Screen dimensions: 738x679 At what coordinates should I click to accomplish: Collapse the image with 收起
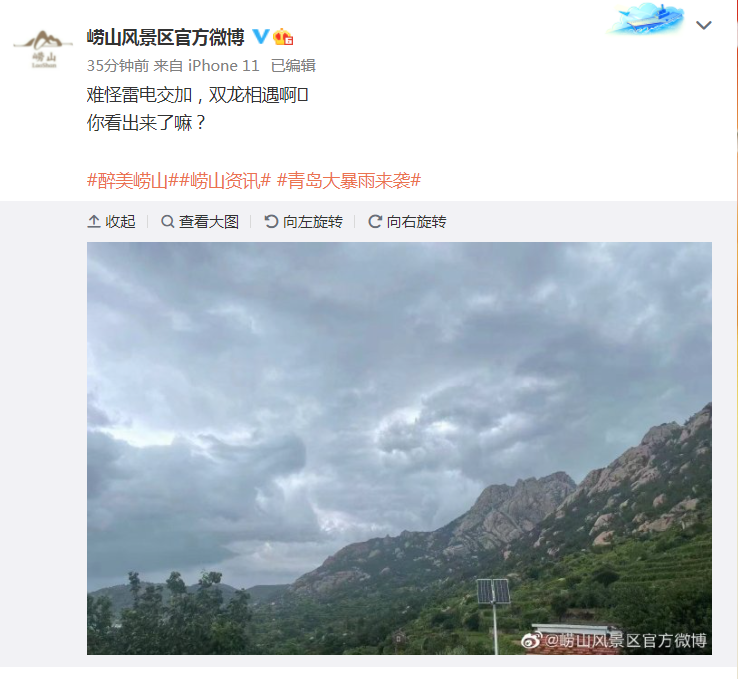point(112,222)
